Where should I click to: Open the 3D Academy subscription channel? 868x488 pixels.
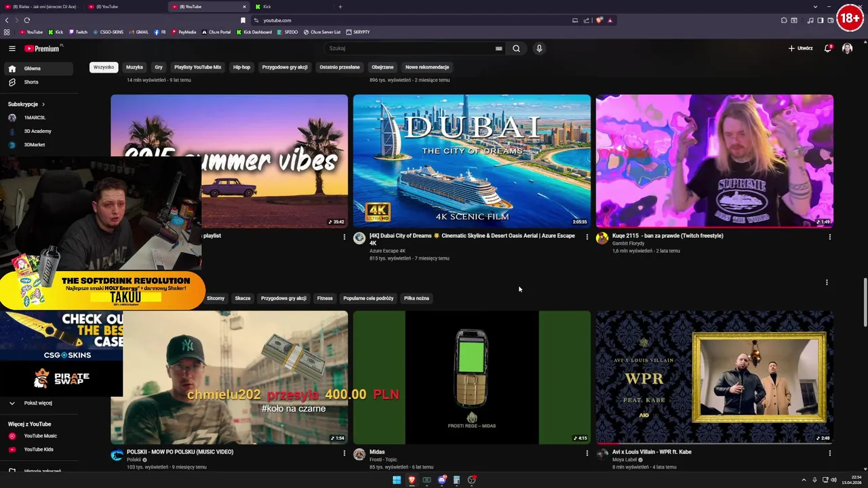click(37, 131)
